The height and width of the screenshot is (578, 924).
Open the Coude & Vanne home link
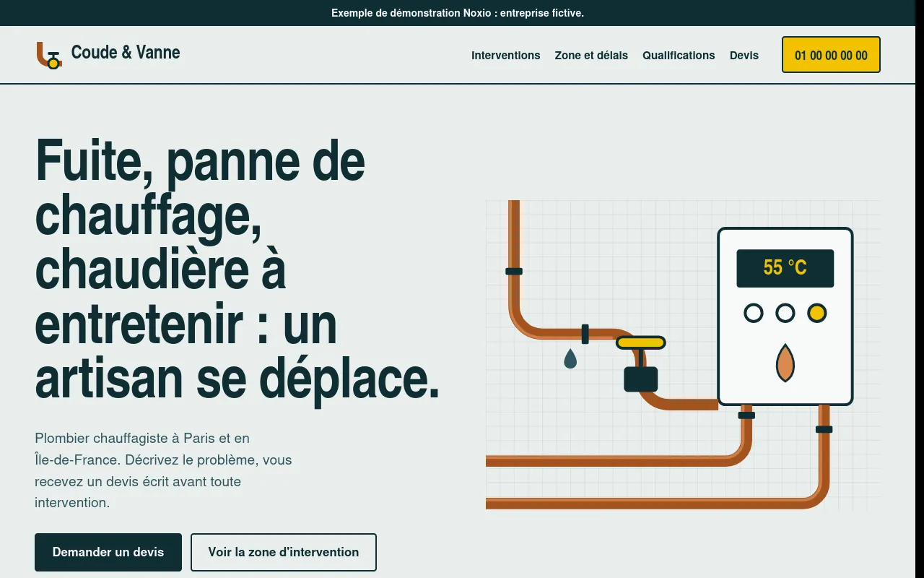tap(108, 55)
